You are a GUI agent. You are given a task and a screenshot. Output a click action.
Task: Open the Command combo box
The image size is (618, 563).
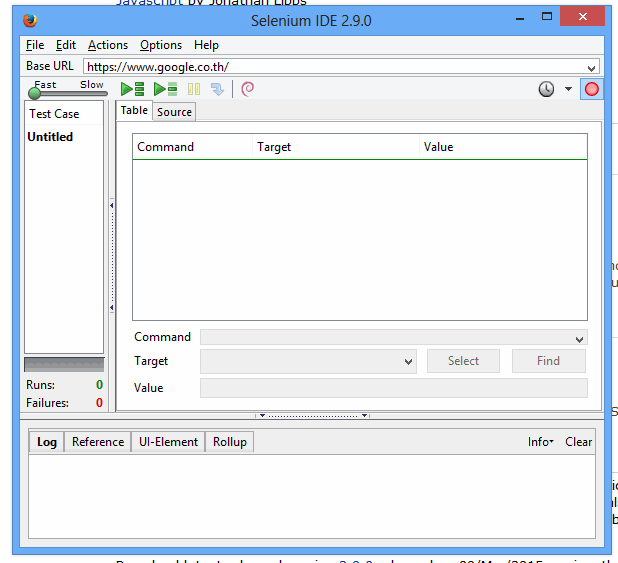tap(394, 337)
